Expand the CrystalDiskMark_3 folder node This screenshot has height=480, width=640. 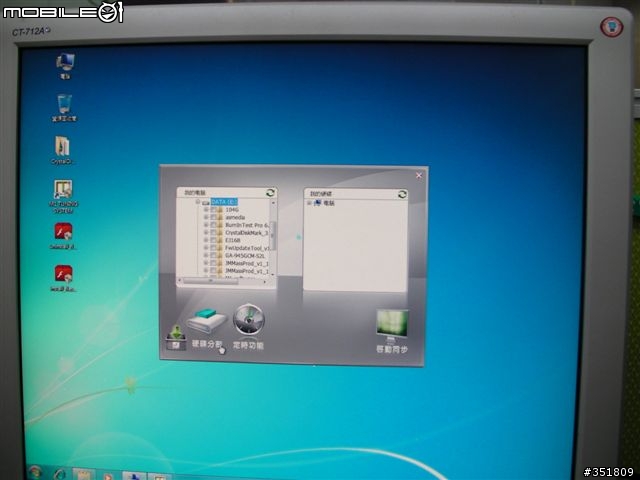point(206,232)
